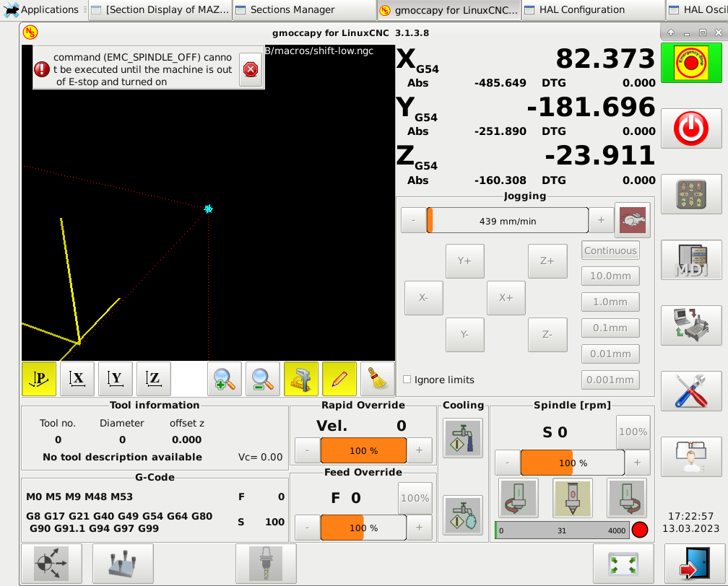The width and height of the screenshot is (728, 586).
Task: Reset Spindle override to 100%
Action: tap(633, 432)
